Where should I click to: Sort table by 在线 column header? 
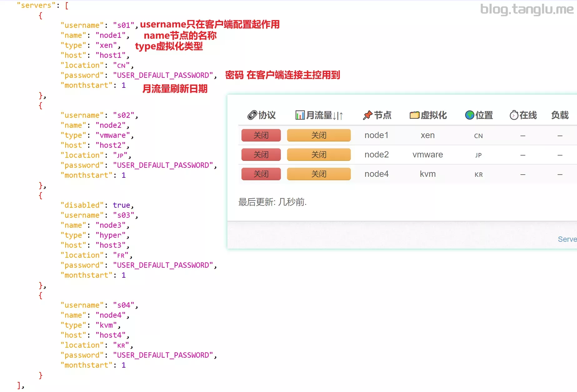point(528,115)
